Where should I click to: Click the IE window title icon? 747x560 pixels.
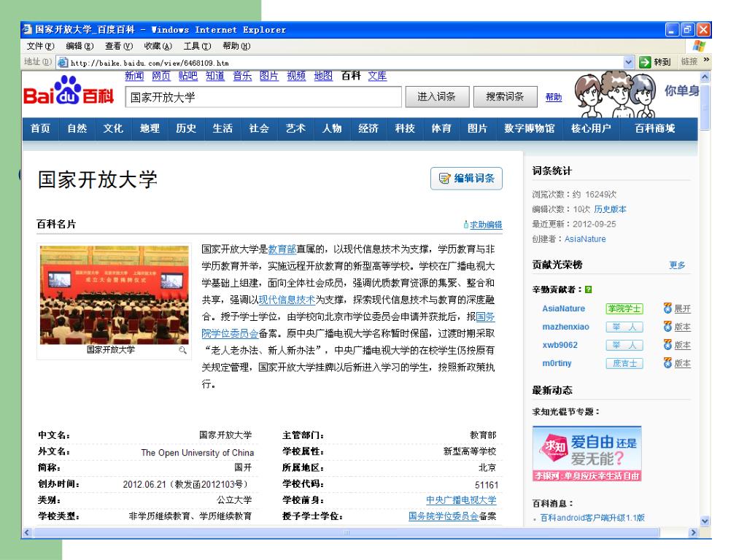[x=27, y=29]
